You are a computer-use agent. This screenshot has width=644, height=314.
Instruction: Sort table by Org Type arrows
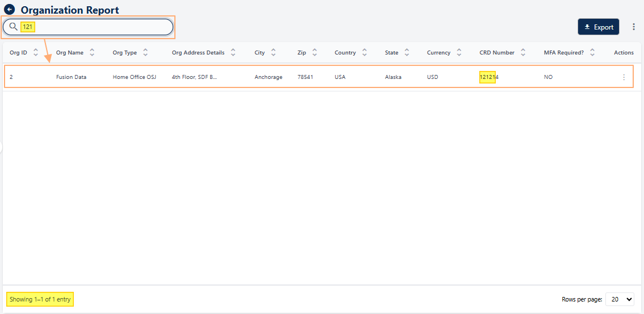(145, 53)
